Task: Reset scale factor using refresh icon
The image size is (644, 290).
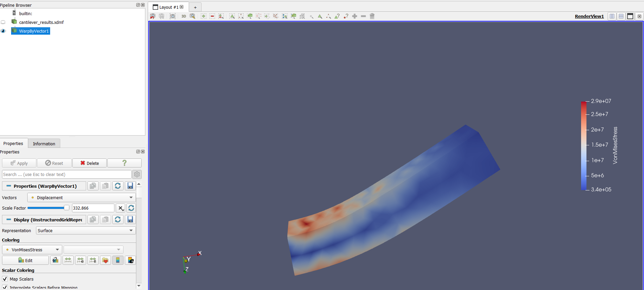Action: click(x=131, y=208)
